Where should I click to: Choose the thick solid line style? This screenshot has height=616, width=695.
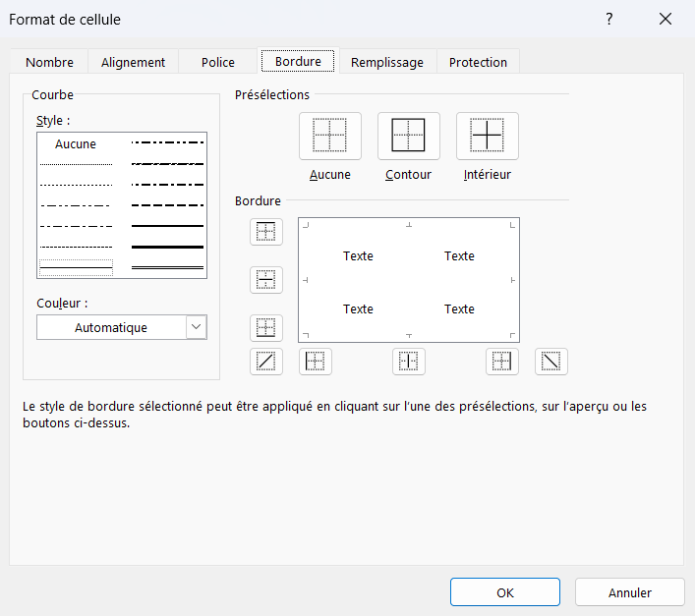point(167,247)
